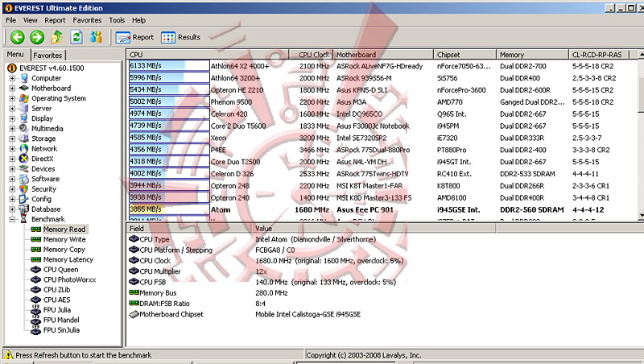Sort by the CPU Clock column header
This screenshot has width=644, height=364.
click(311, 55)
